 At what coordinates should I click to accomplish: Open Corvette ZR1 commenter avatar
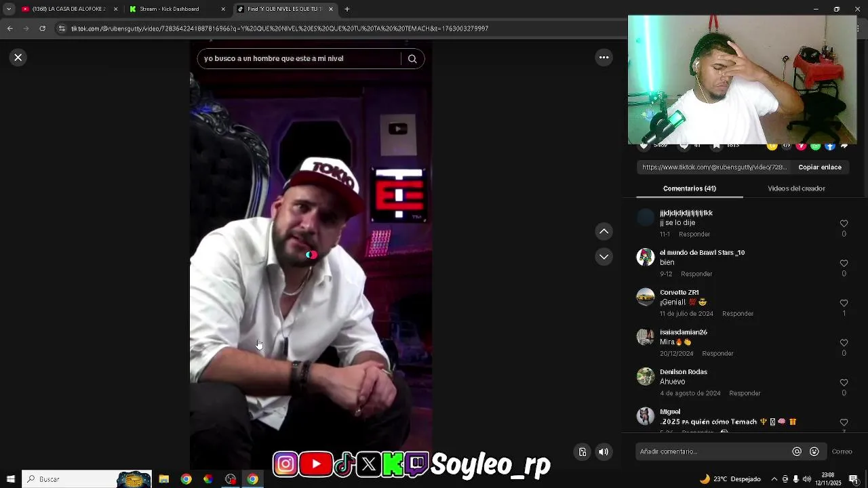(x=646, y=297)
